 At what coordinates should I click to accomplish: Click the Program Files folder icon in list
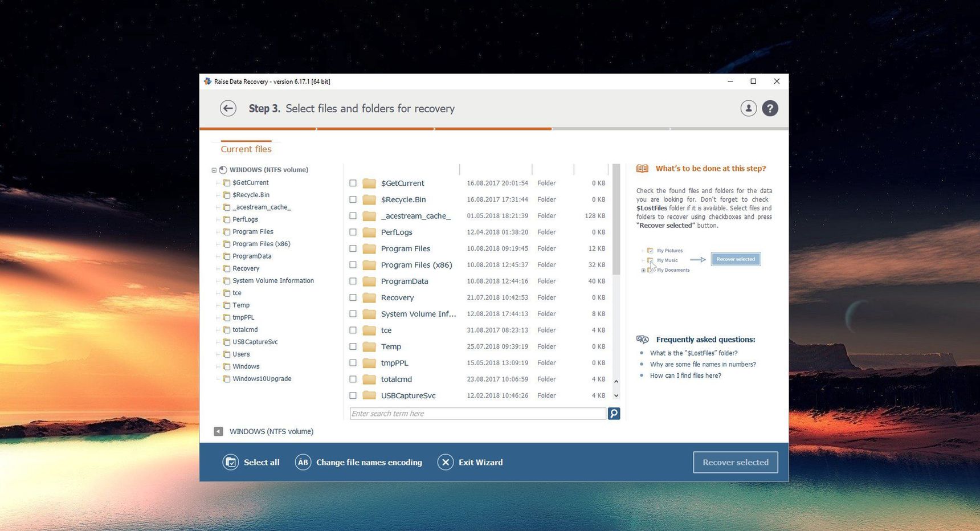click(369, 248)
